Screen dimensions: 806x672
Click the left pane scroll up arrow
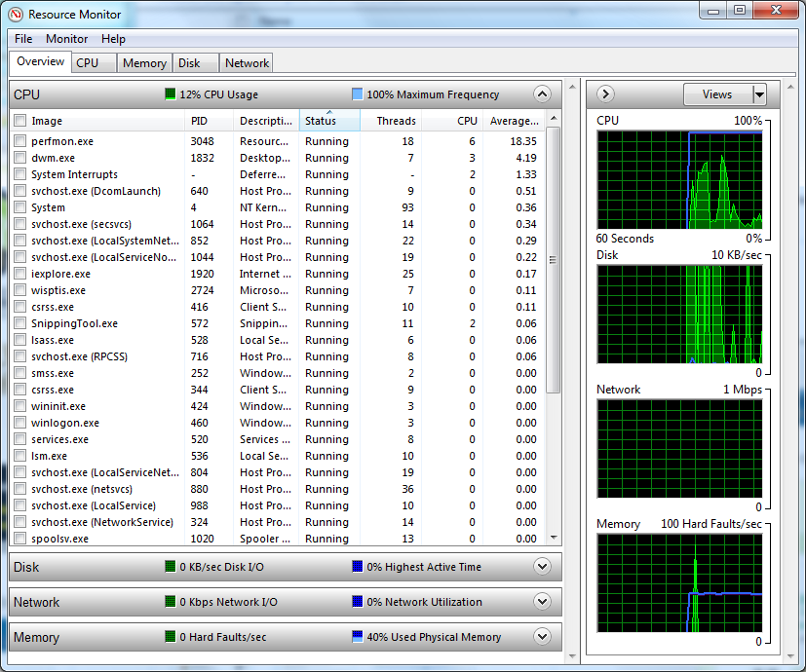pos(572,88)
